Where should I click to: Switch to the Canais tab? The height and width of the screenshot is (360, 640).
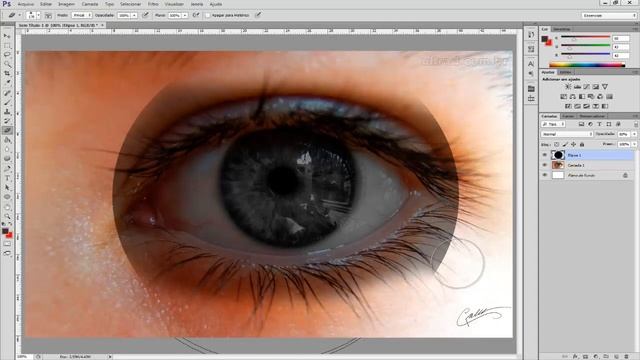coord(568,116)
